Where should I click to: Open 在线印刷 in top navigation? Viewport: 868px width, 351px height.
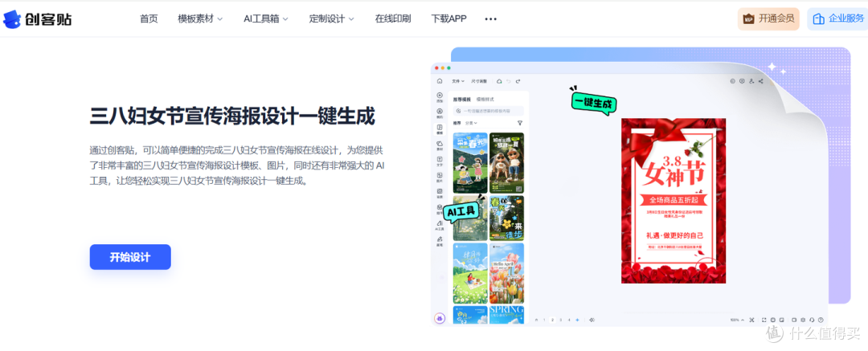coord(393,18)
